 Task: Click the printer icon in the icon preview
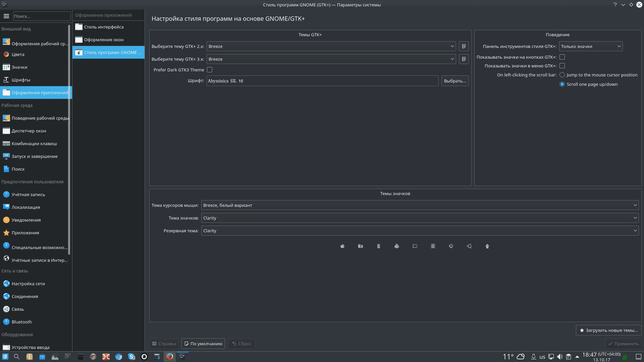pos(396,246)
